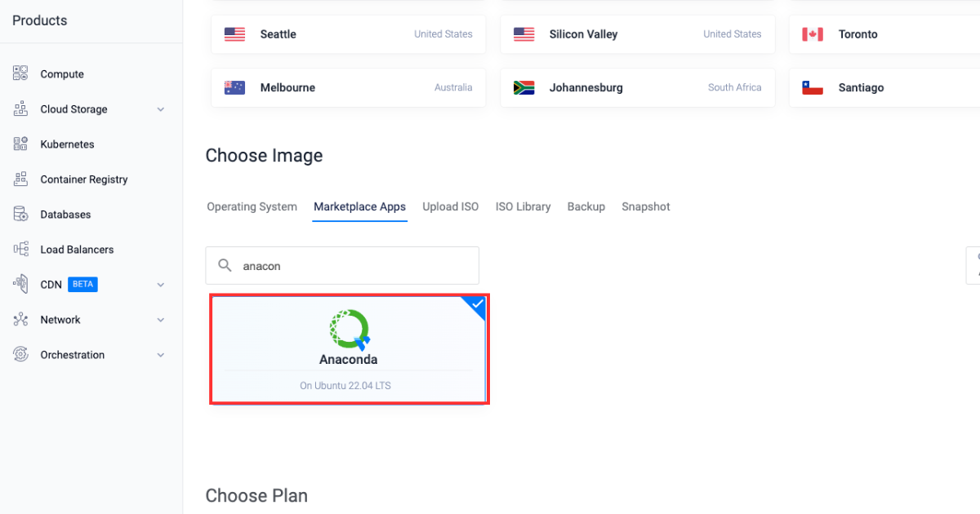The width and height of the screenshot is (980, 514).
Task: Open the Databases sidebar link
Action: pyautogui.click(x=65, y=215)
